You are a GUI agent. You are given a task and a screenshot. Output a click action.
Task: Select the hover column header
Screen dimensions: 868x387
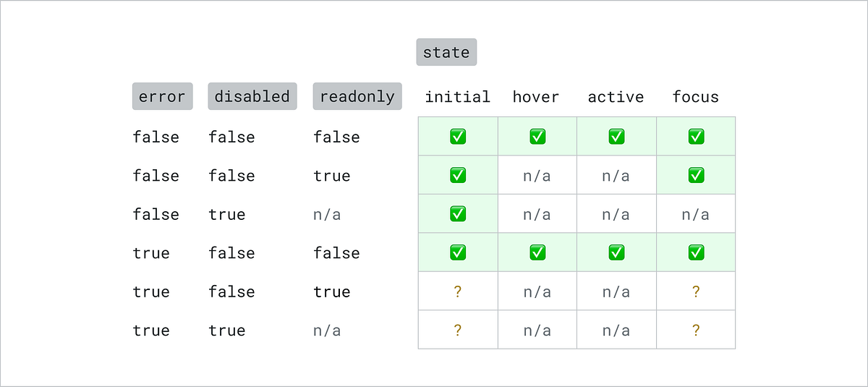(536, 97)
